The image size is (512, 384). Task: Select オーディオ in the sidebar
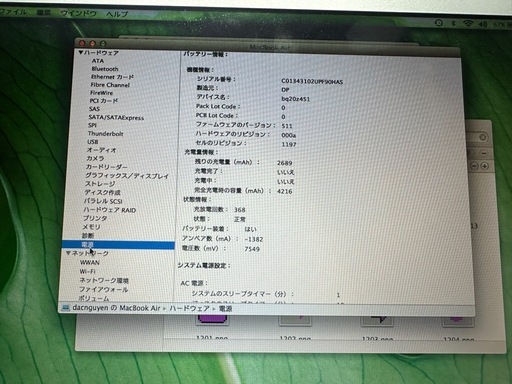101,150
